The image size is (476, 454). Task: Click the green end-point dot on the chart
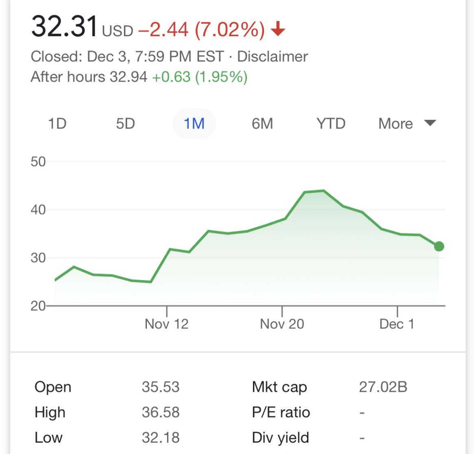click(x=439, y=246)
